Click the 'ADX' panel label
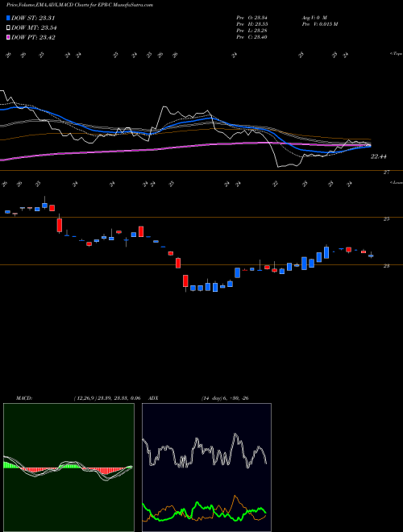Image resolution: width=403 pixels, height=532 pixels. (x=154, y=398)
